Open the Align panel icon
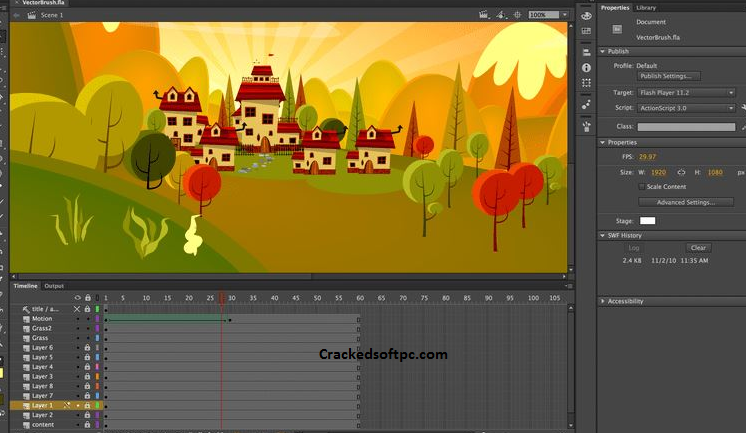This screenshot has width=746, height=433. pos(586,52)
